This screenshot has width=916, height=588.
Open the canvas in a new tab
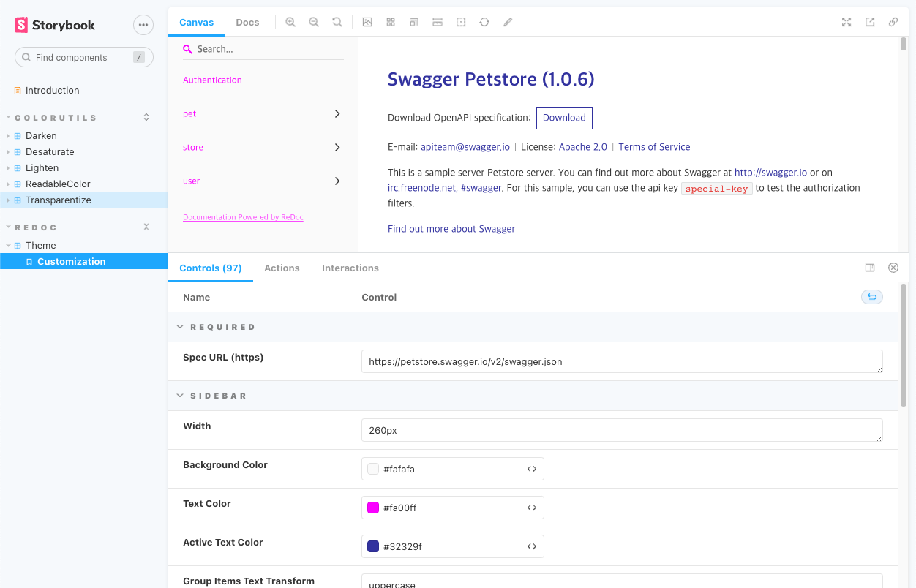(870, 22)
